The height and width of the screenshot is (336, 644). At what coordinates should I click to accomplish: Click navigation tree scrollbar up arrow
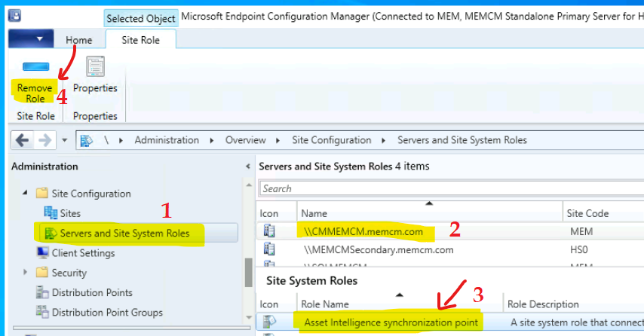pos(249,185)
